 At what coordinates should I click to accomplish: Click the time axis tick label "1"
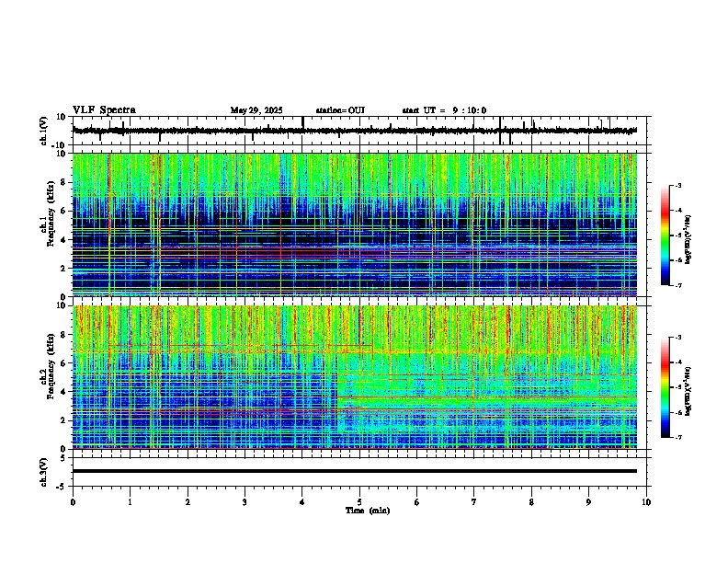130,501
